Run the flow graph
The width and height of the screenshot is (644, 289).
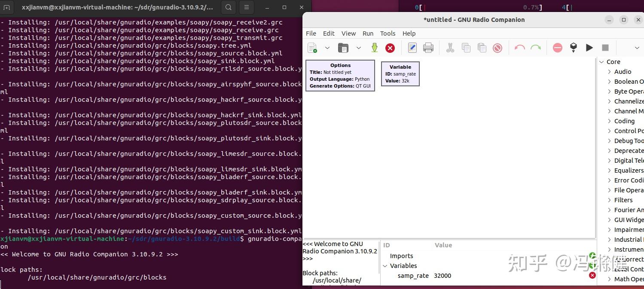[589, 48]
